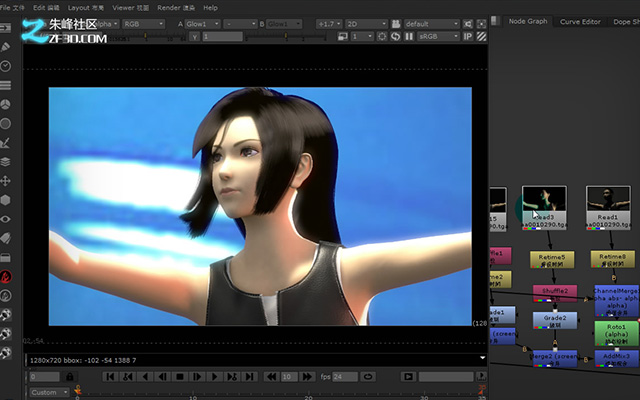Screen dimensions: 640x400
Task: Jump to first frame button
Action: coord(110,377)
